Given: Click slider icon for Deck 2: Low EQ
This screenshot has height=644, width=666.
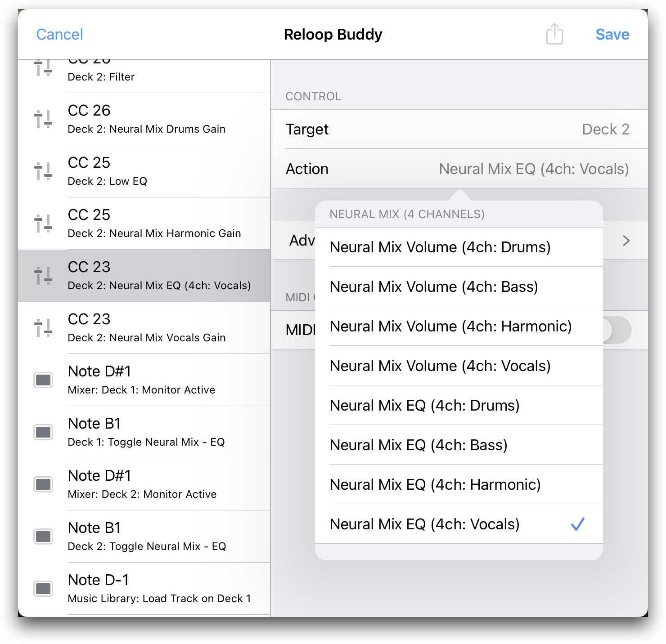Looking at the screenshot, I should coord(43,172).
